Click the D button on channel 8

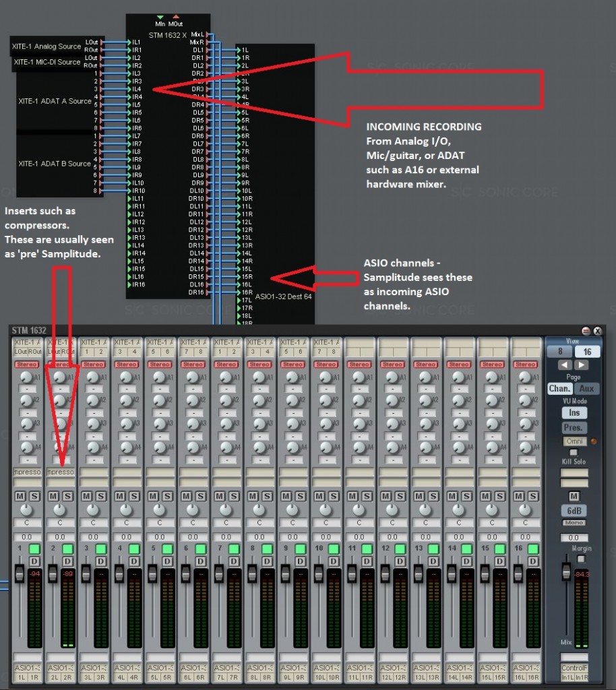pos(267,561)
